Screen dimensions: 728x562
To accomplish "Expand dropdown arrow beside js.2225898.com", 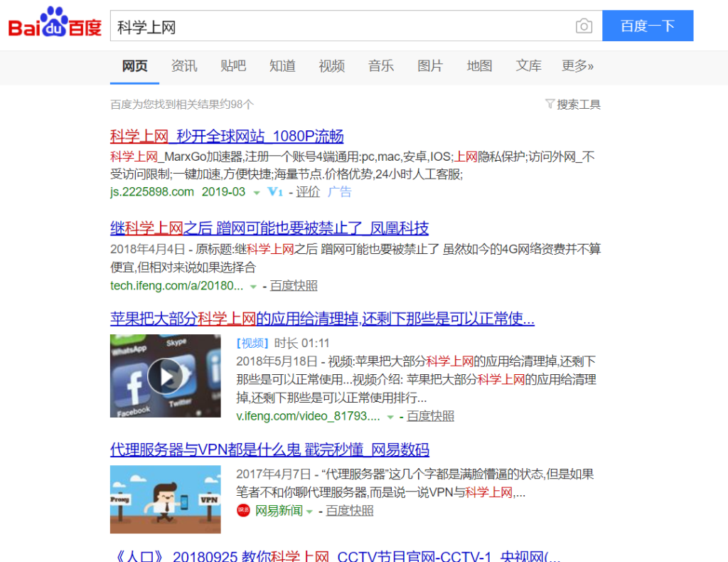I will coord(256,193).
